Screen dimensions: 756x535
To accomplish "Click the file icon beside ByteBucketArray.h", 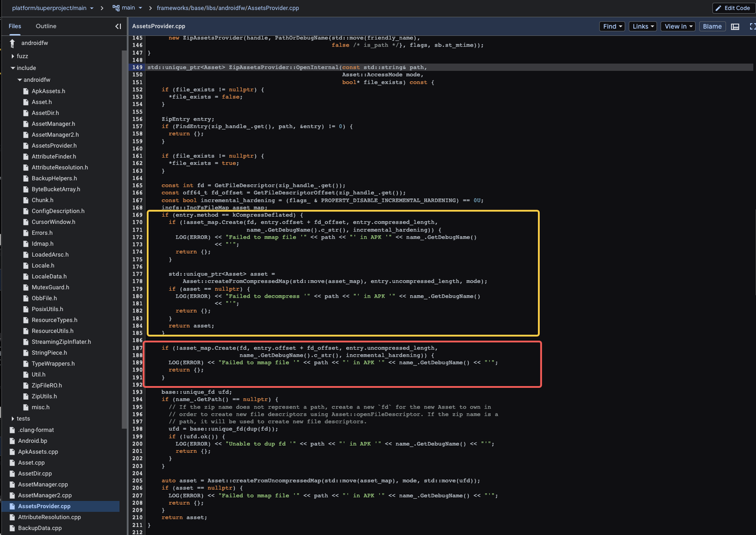I will (26, 190).
